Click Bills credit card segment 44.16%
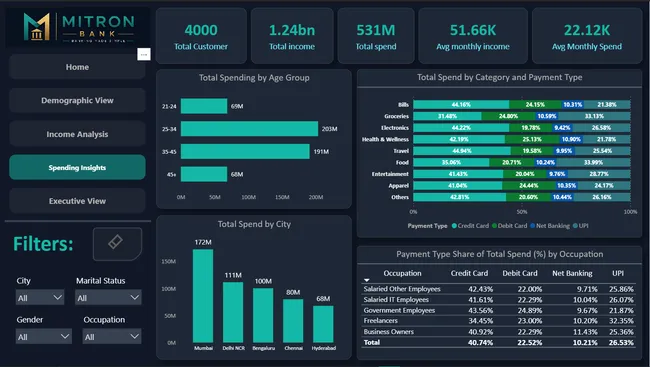The height and width of the screenshot is (367, 650). 461,105
